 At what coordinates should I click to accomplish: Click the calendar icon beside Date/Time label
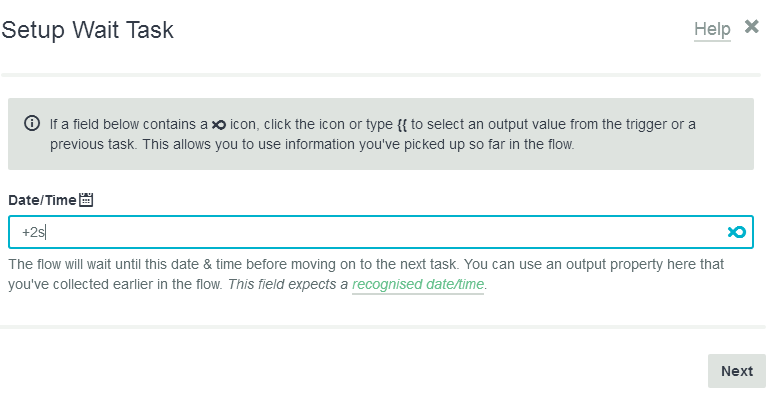(x=86, y=200)
